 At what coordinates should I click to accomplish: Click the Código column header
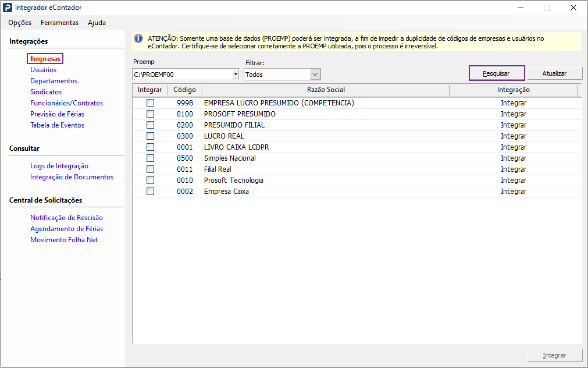click(184, 90)
